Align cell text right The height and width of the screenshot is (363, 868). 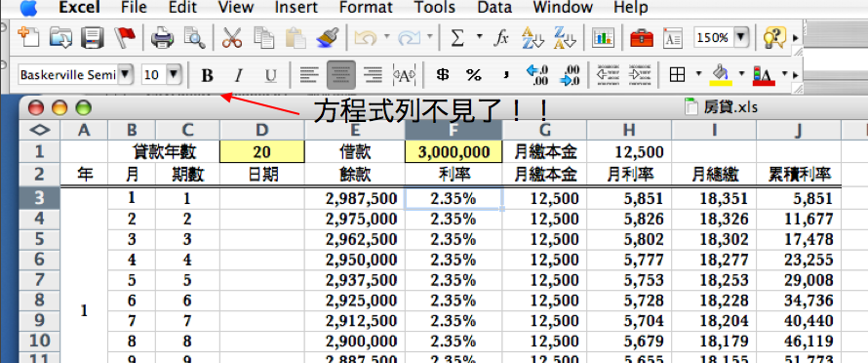click(x=374, y=74)
